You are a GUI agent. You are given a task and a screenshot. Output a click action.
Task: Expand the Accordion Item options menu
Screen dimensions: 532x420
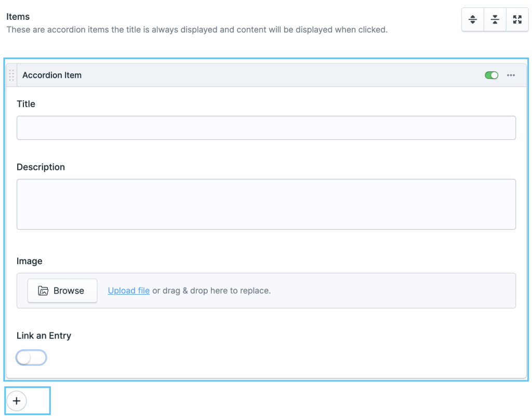[x=511, y=75]
